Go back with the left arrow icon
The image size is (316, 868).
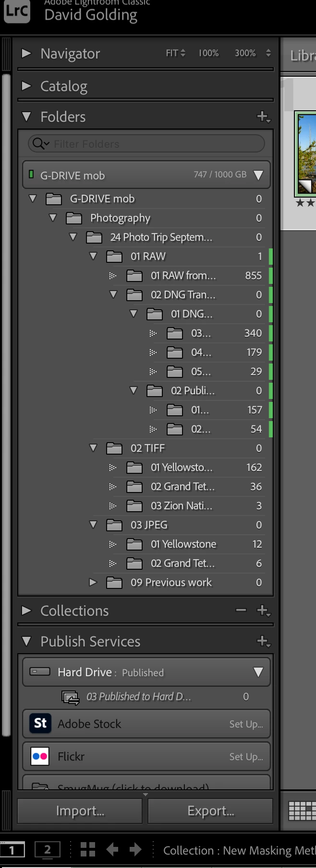point(112,850)
